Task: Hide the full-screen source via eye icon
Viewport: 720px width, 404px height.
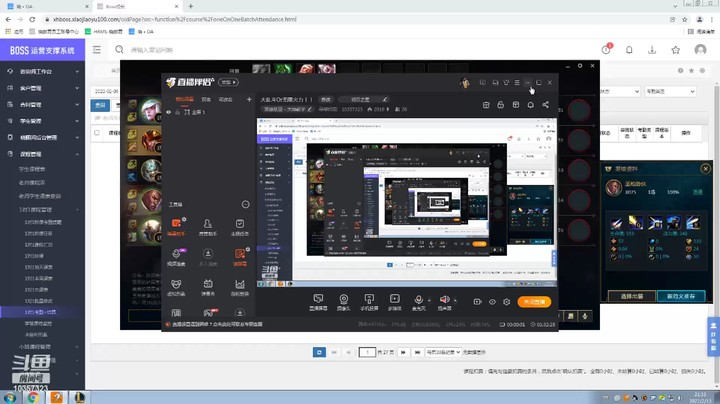Action: tap(169, 112)
